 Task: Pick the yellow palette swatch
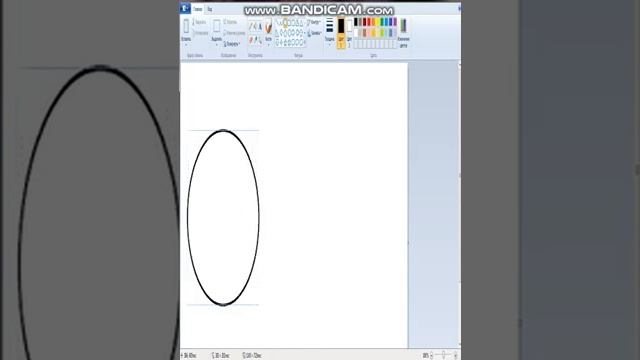point(377,22)
